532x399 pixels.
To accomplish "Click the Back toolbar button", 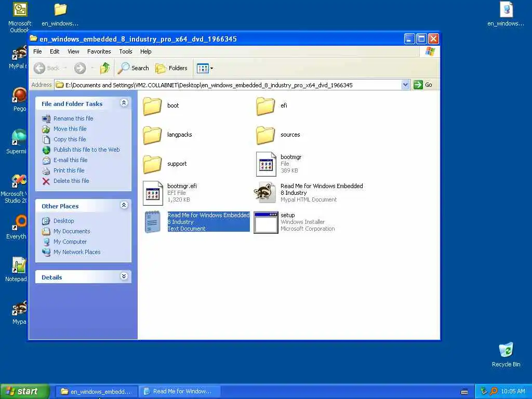I will pos(47,68).
